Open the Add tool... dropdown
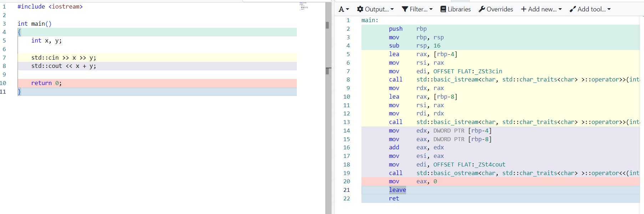This screenshot has width=644, height=214. pos(590,9)
